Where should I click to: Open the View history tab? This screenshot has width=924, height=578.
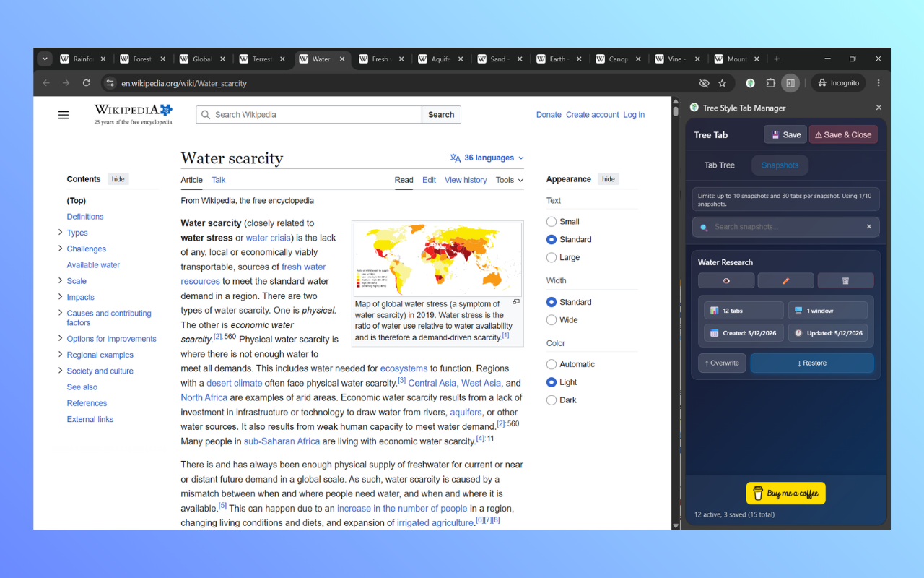466,180
